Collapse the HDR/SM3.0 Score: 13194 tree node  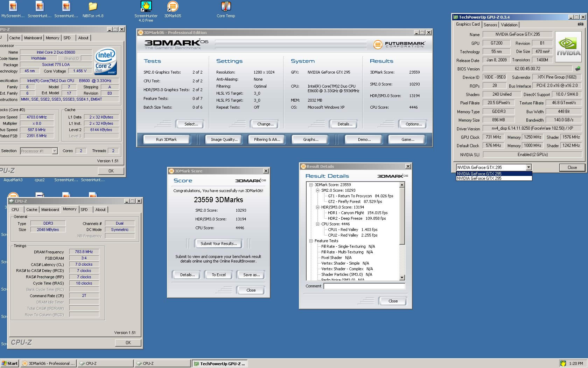click(317, 207)
